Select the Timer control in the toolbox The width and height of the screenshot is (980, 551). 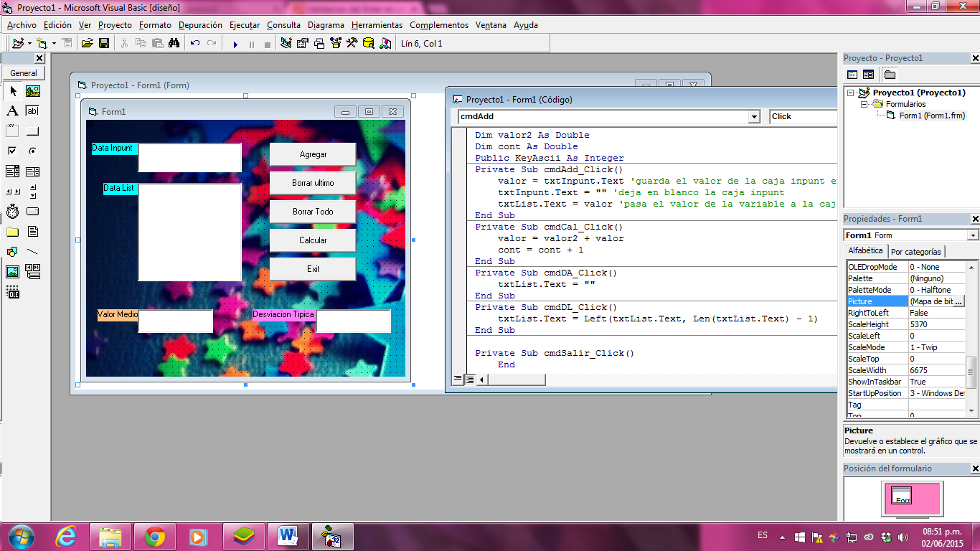pos(11,212)
